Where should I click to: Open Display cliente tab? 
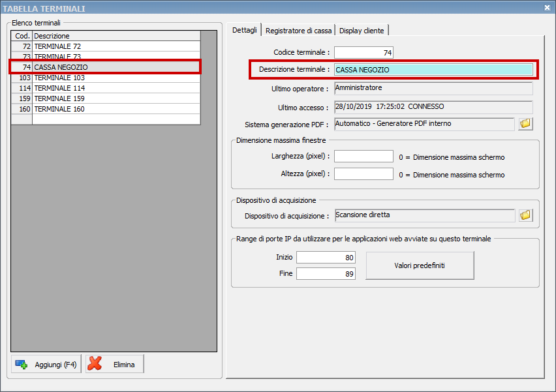pyautogui.click(x=362, y=31)
